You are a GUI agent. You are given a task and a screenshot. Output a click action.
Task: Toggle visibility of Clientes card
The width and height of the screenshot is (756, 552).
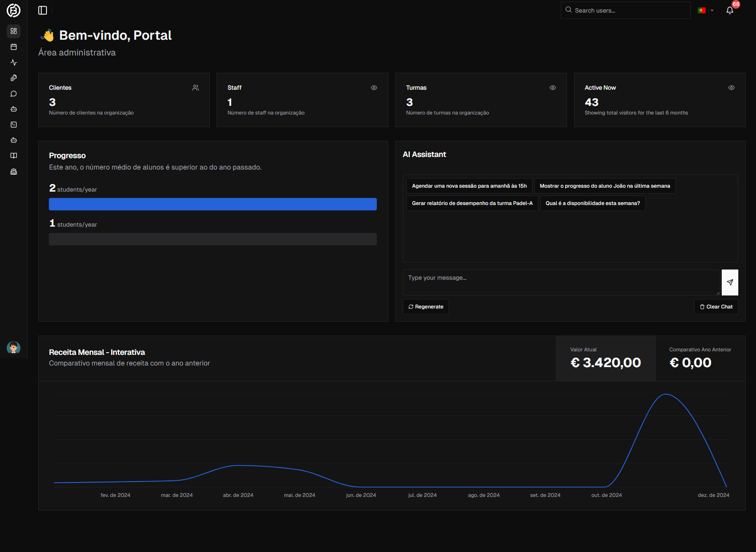(x=195, y=87)
